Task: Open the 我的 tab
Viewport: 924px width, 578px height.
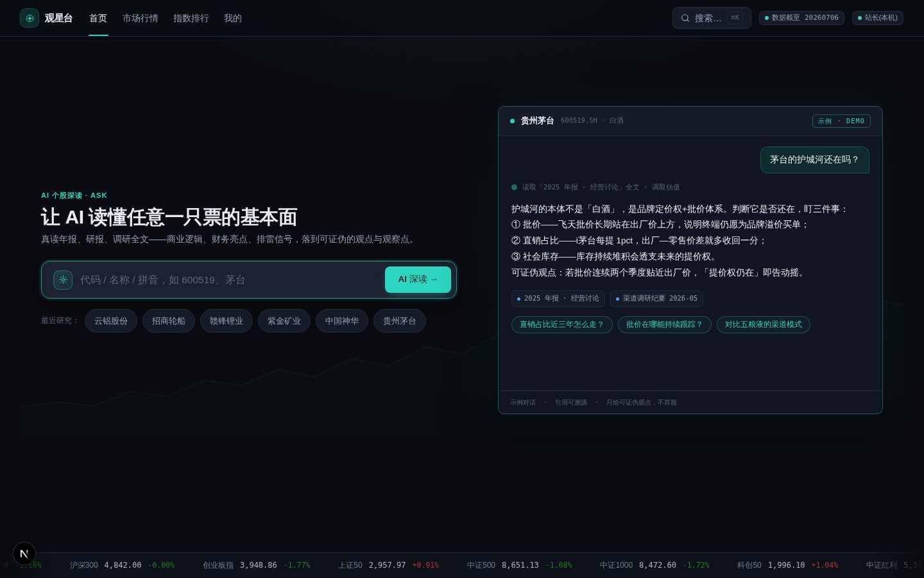Action: point(233,18)
